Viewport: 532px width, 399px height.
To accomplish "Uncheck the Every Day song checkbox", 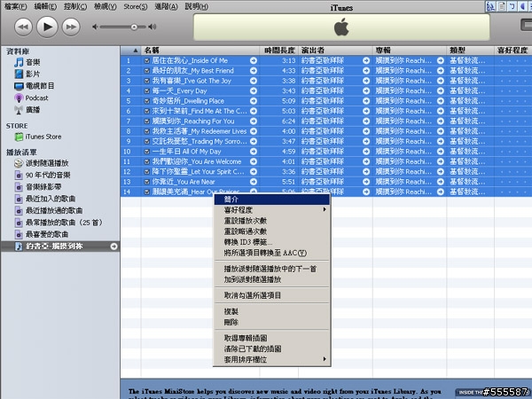I will coord(147,91).
